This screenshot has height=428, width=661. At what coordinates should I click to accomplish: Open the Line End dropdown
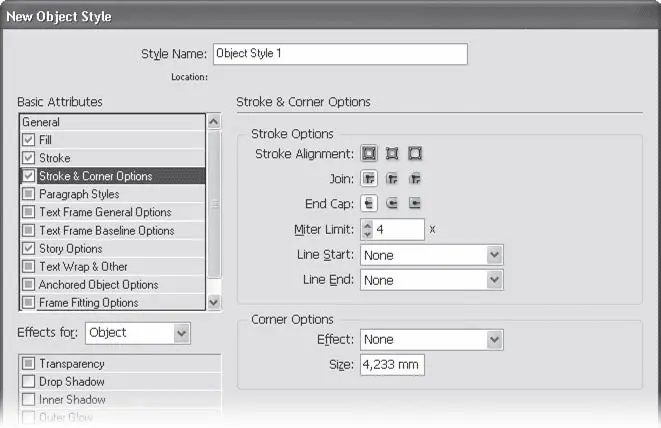(430, 281)
